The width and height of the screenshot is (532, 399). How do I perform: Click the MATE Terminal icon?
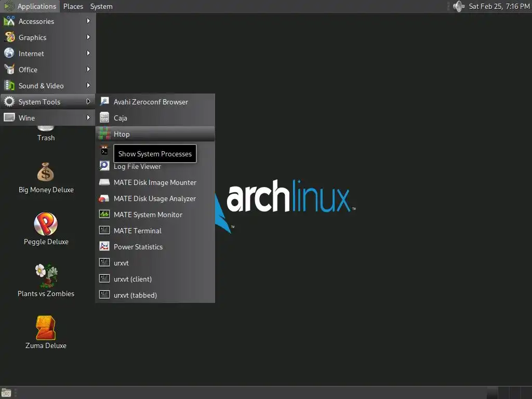104,230
